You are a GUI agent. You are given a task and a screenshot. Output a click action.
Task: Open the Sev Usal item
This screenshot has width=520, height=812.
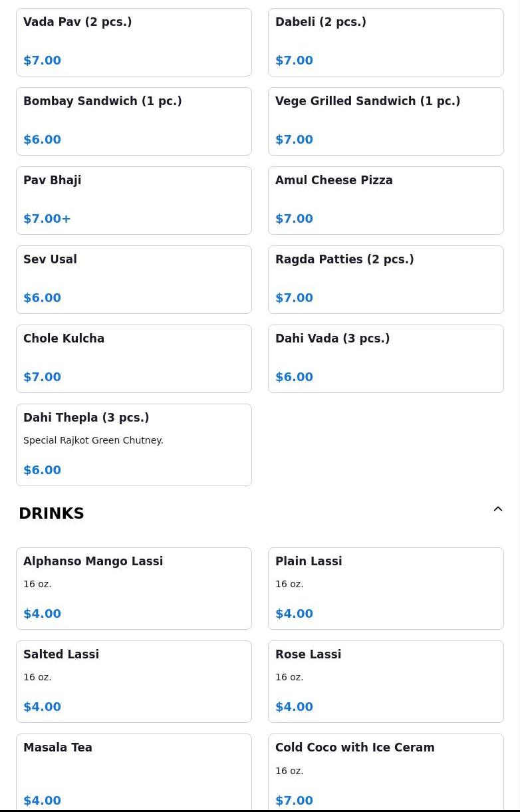(x=134, y=279)
